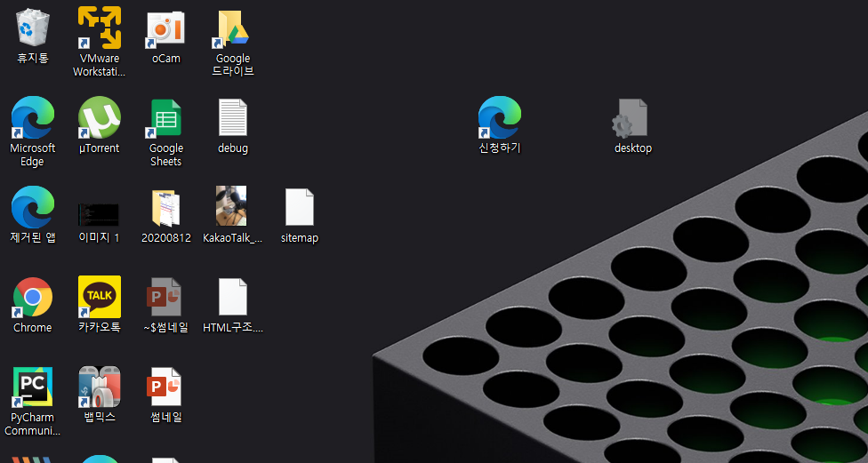Select the PyCharm Community shortcut
Viewport: 868px width, 463px height.
click(x=33, y=387)
